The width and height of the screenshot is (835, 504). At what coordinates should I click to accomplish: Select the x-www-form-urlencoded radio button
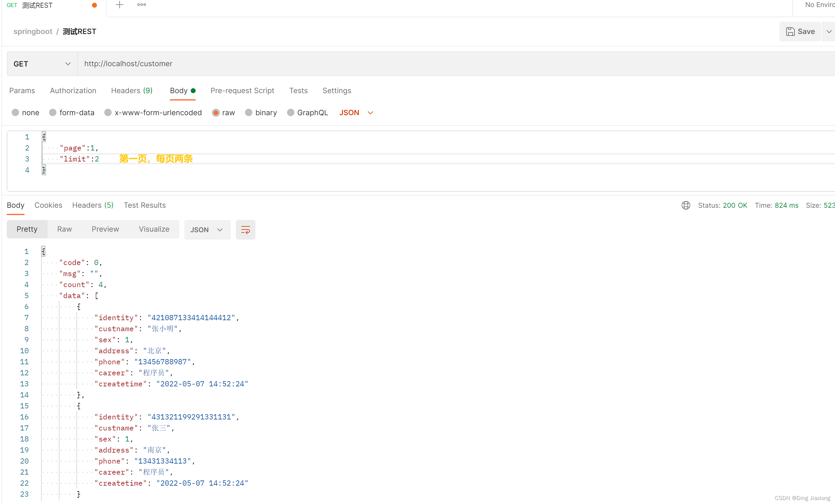coord(108,112)
